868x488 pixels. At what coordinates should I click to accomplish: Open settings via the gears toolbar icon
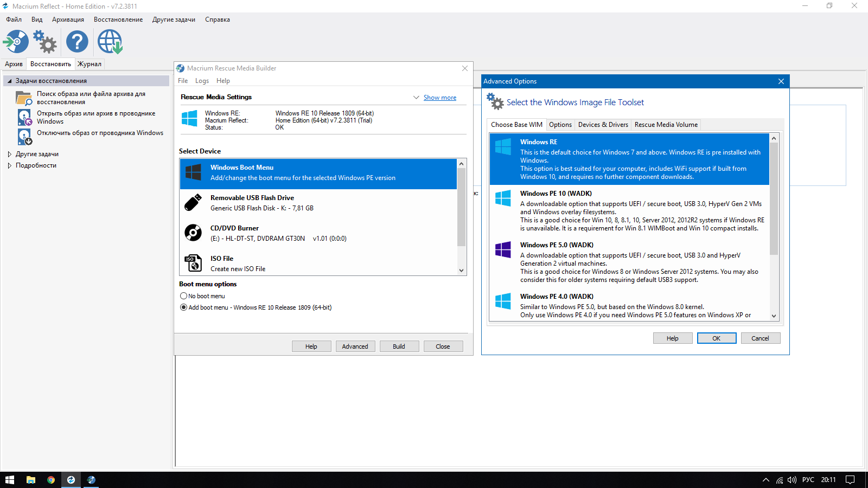(x=45, y=42)
